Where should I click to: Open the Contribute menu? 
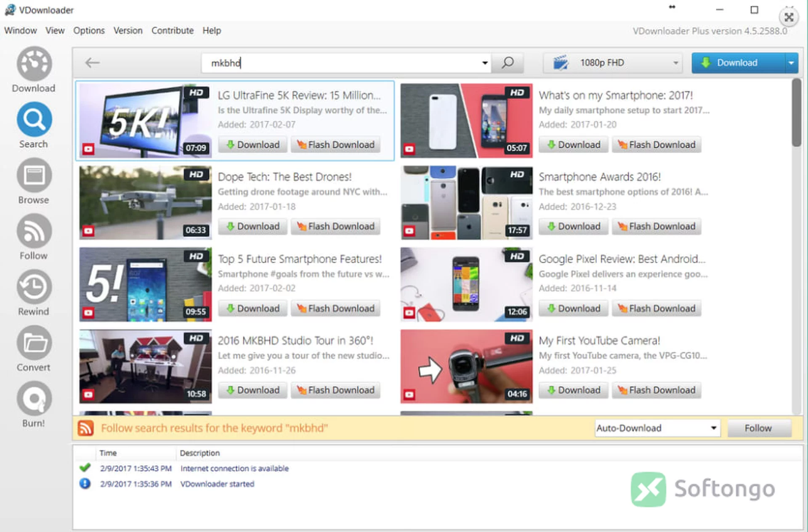[173, 31]
